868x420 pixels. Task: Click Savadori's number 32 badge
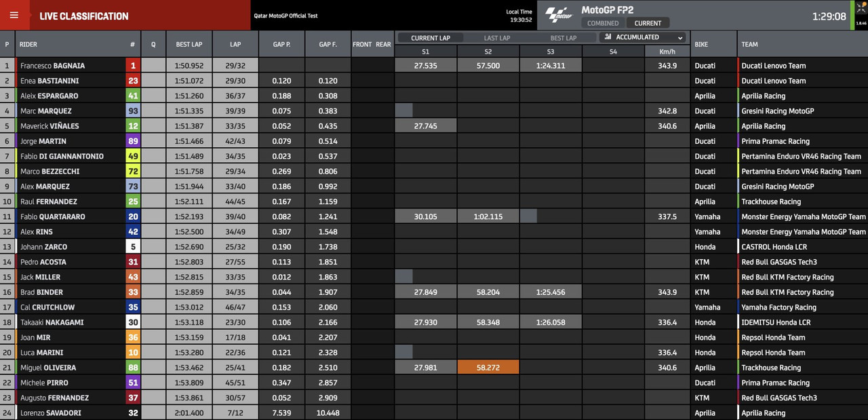click(133, 413)
